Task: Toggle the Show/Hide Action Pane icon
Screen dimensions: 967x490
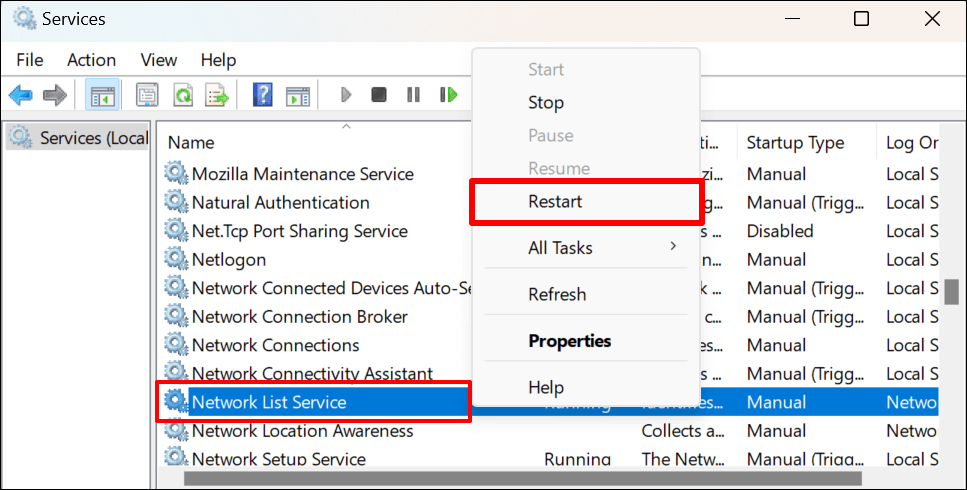Action: point(297,95)
